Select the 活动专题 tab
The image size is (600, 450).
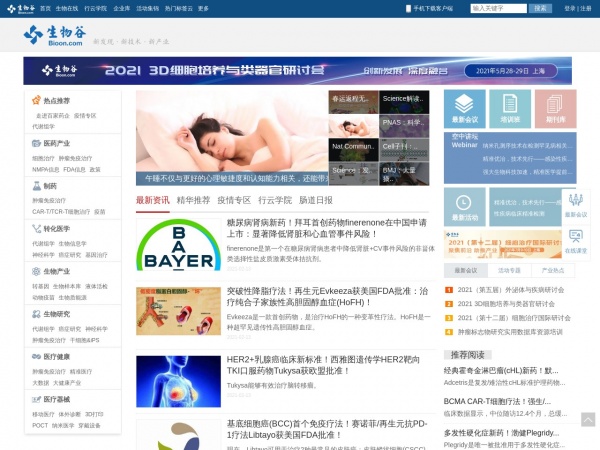[x=509, y=270]
